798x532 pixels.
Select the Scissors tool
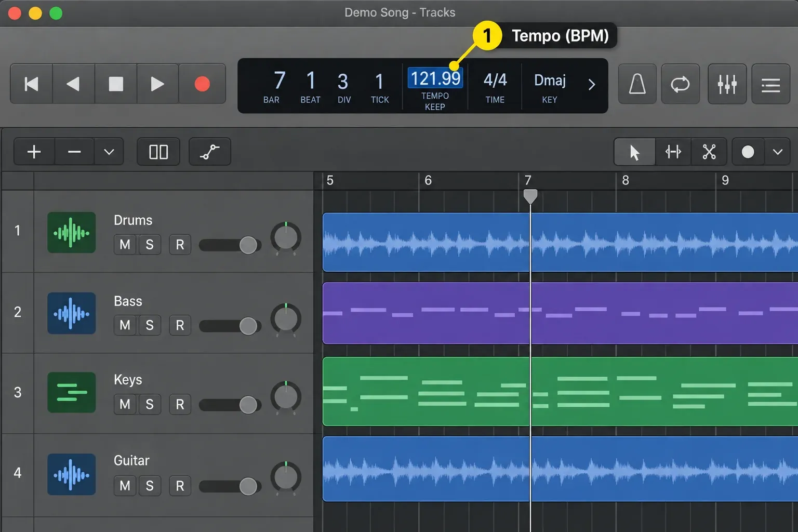coord(709,152)
